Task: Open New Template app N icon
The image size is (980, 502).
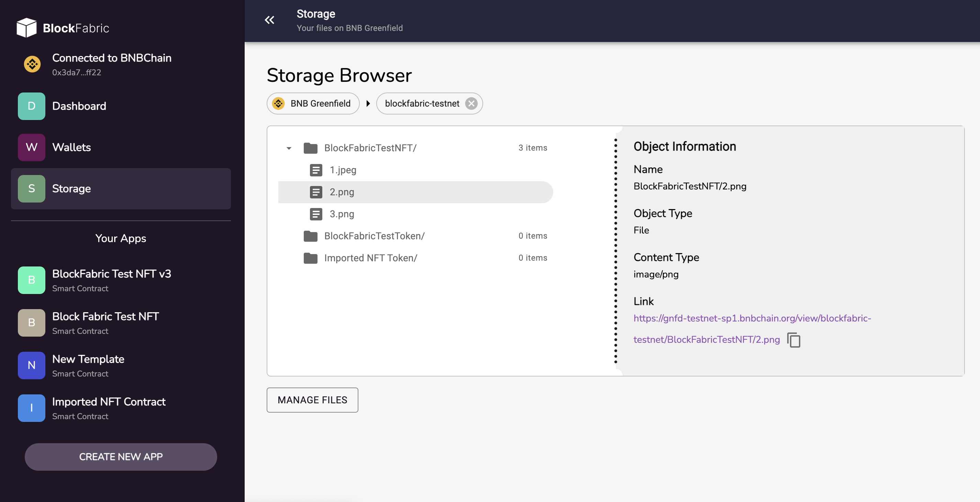Action: point(32,365)
